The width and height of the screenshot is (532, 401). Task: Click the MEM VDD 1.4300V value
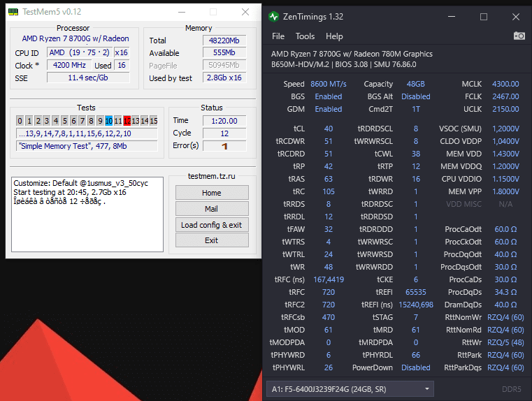(x=505, y=154)
